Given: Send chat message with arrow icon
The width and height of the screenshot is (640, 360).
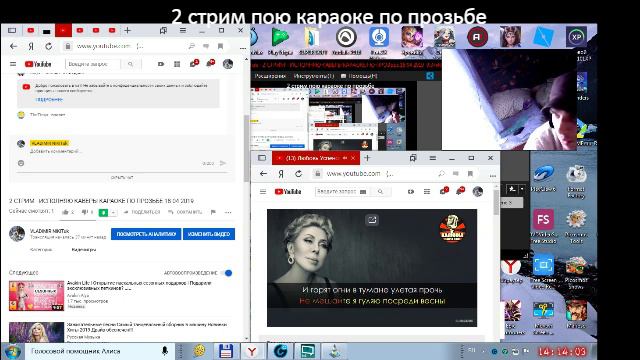Looking at the screenshot, I should (x=223, y=163).
